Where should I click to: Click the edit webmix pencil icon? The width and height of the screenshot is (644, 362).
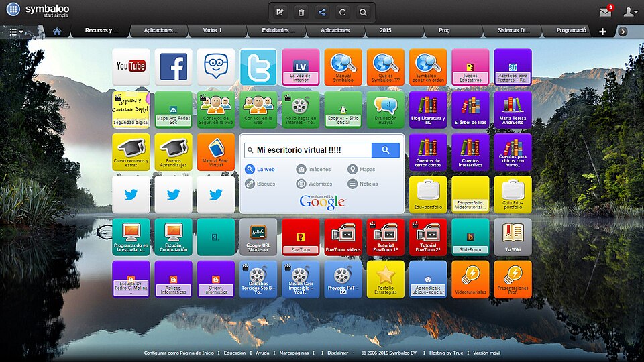(x=280, y=12)
